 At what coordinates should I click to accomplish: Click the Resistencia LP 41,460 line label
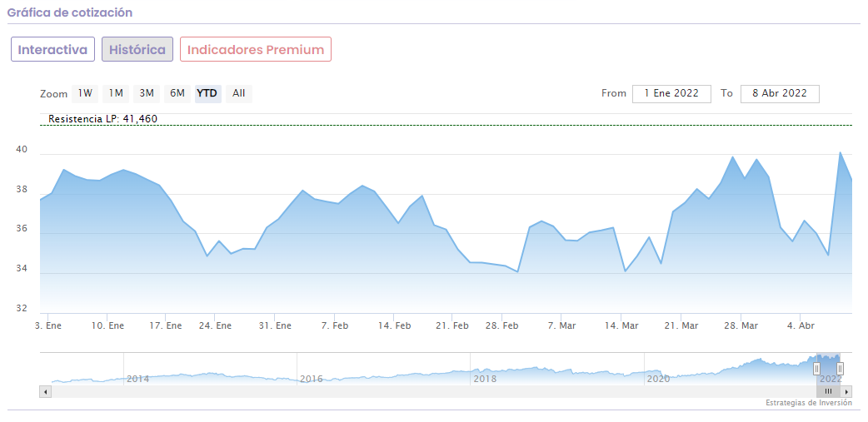pos(102,119)
